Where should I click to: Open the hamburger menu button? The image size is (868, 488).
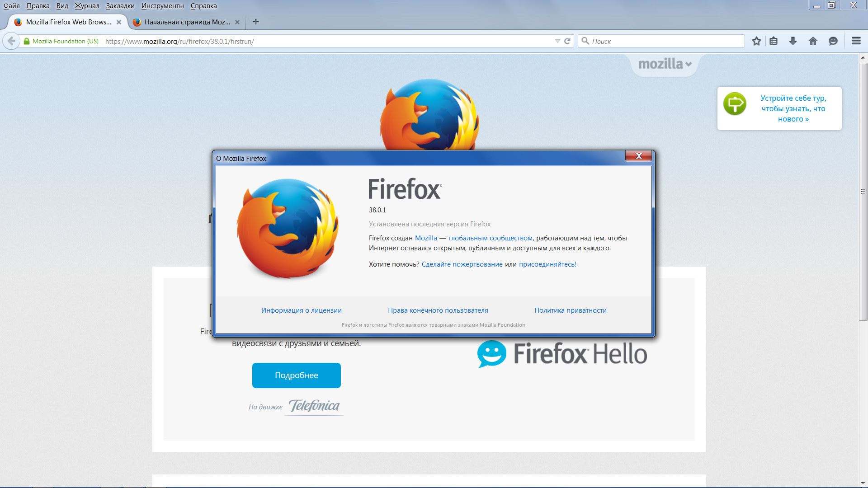click(x=856, y=41)
